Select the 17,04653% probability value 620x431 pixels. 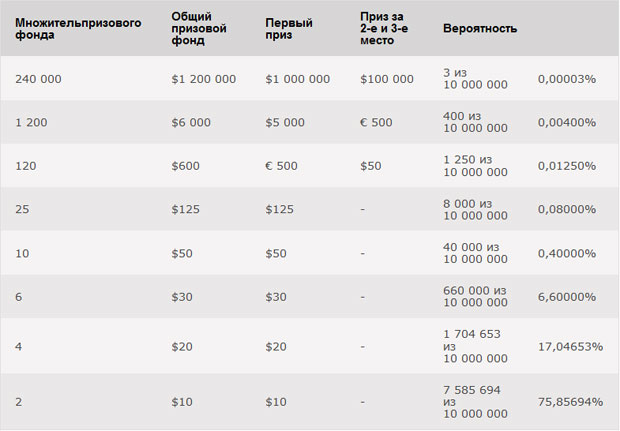tap(570, 347)
